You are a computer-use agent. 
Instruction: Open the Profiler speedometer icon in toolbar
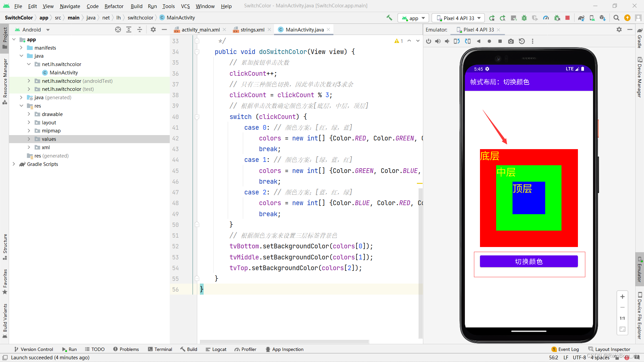click(546, 18)
